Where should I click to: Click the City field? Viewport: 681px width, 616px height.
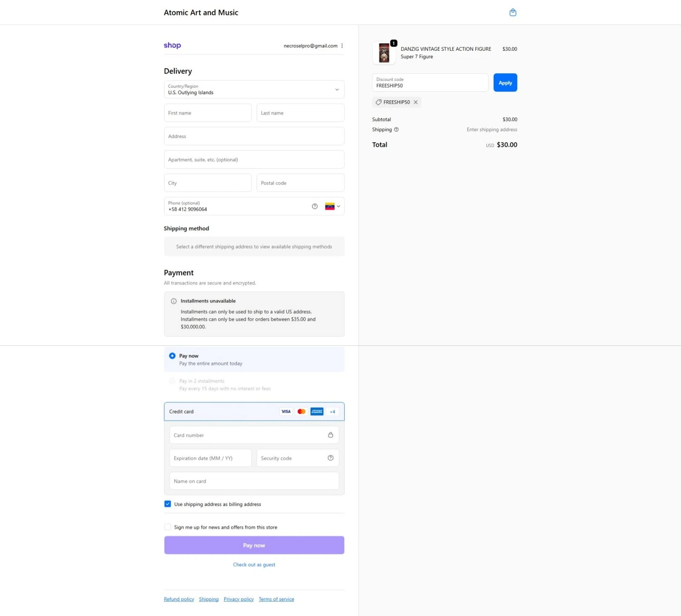tap(207, 183)
